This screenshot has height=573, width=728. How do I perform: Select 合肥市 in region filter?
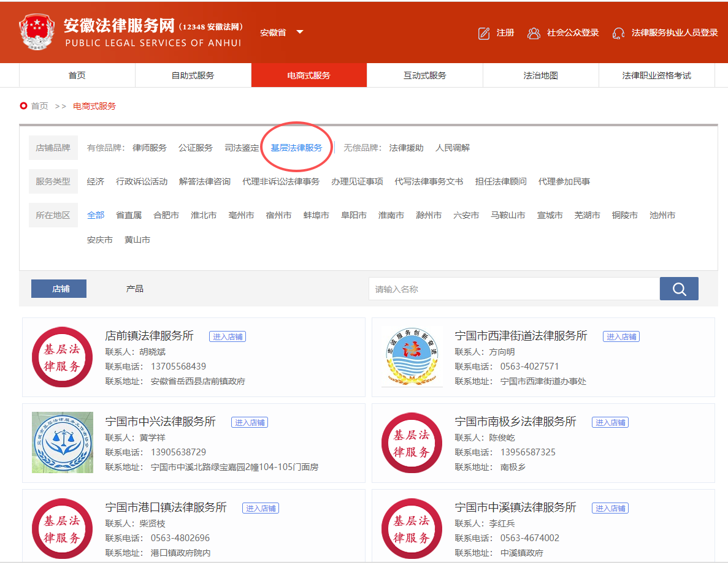166,215
